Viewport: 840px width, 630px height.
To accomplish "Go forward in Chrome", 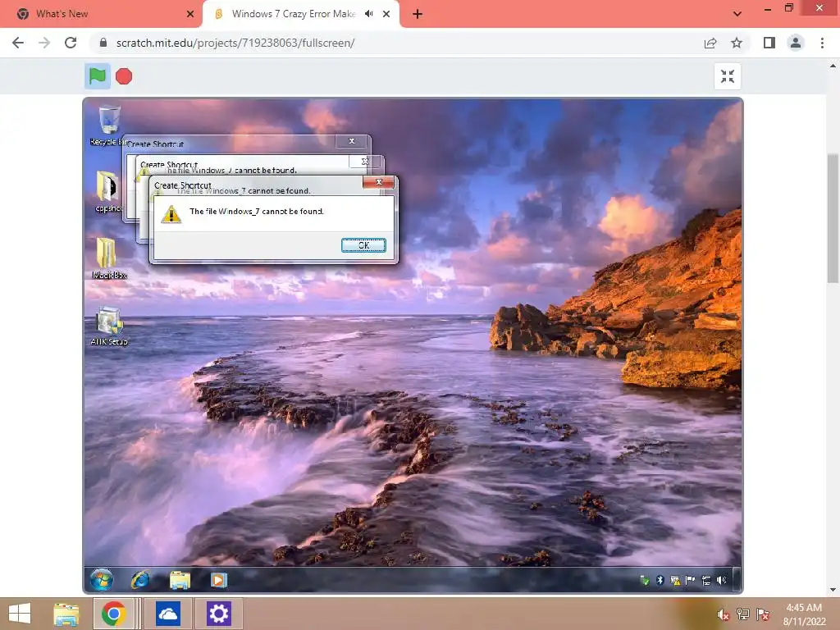I will coord(44,43).
